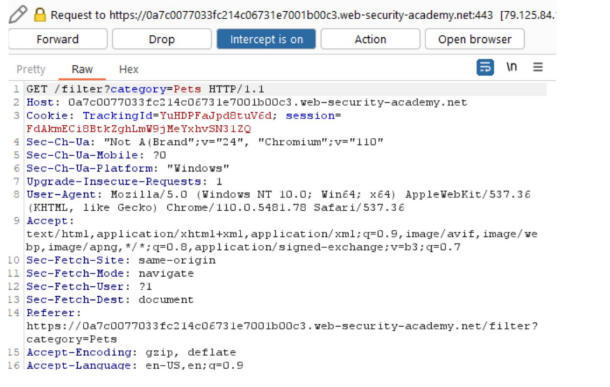The height and width of the screenshot is (387, 610).
Task: Click the session cookie value text
Action: click(138, 129)
